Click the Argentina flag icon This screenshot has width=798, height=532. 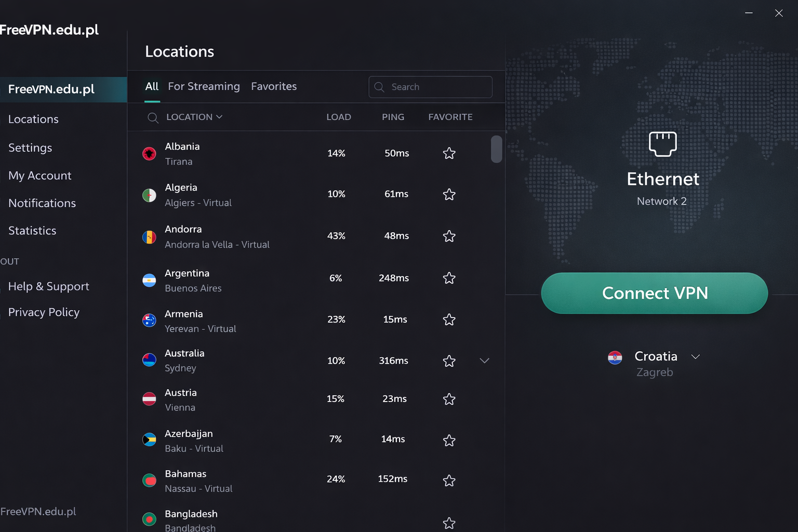point(149,281)
